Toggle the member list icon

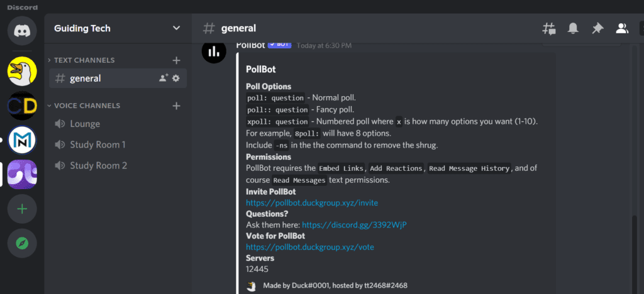[x=622, y=28]
